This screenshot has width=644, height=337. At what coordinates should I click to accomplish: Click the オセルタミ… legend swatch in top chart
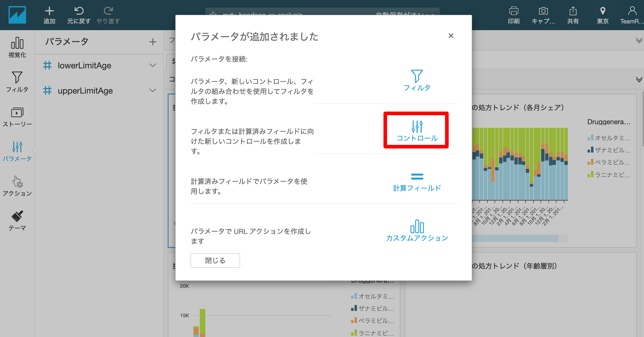point(590,138)
